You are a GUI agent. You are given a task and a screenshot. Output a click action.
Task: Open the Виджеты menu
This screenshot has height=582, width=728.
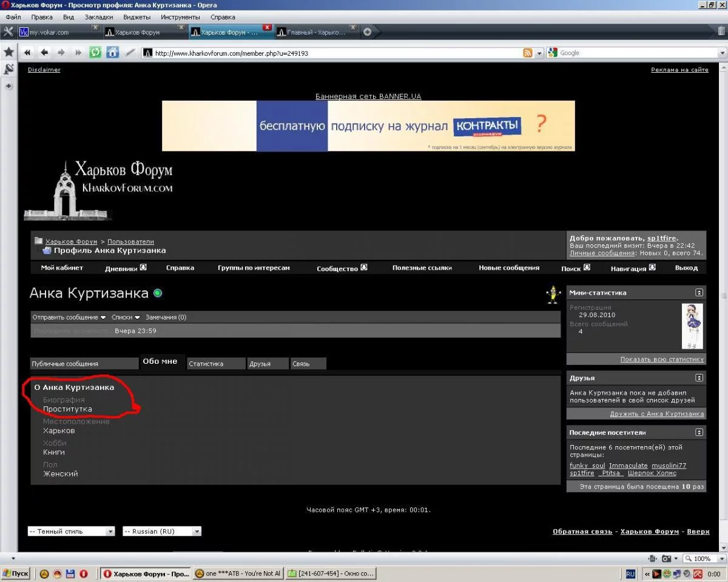(x=136, y=17)
